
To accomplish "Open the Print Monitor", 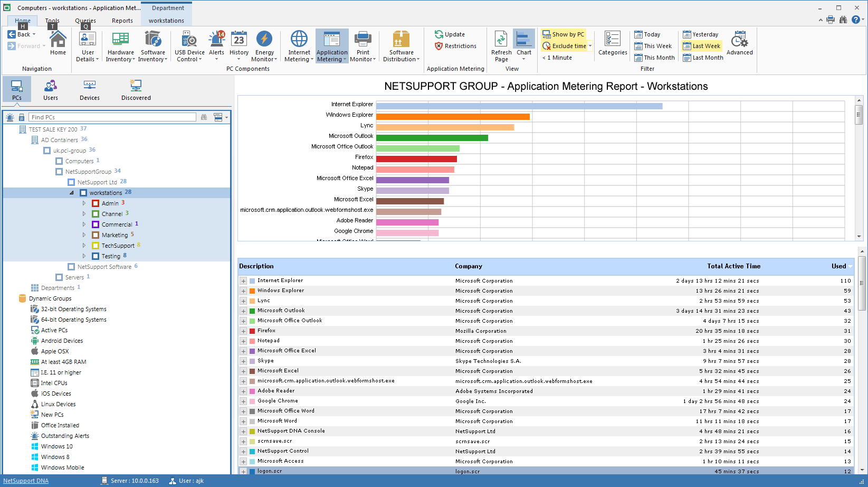I will coord(363,45).
